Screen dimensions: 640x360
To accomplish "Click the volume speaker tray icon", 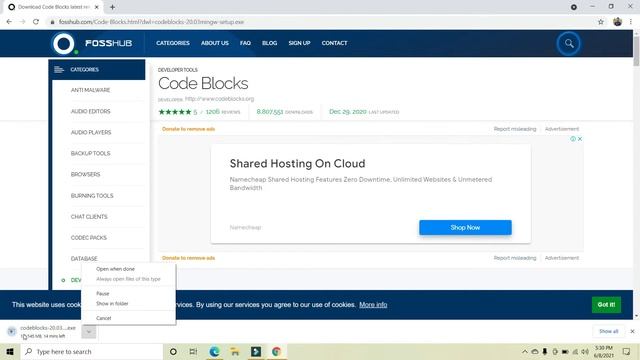I will coord(585,351).
